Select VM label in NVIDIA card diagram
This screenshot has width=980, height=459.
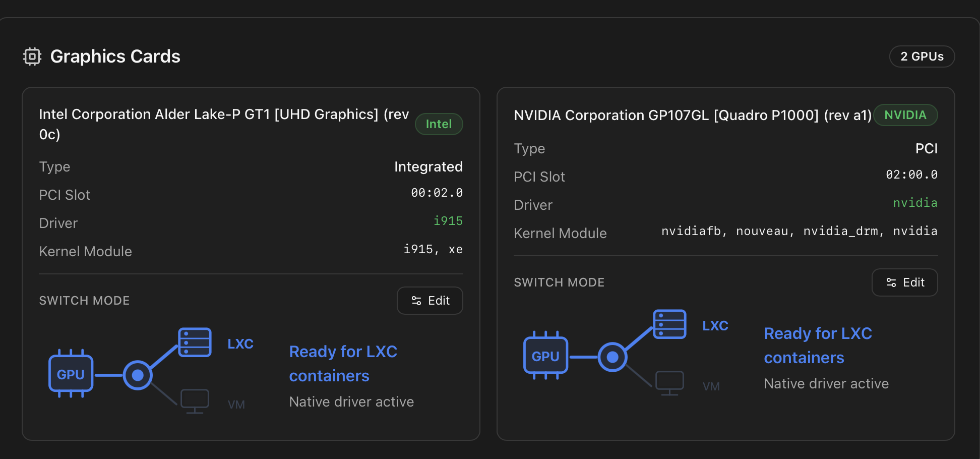pyautogui.click(x=711, y=386)
